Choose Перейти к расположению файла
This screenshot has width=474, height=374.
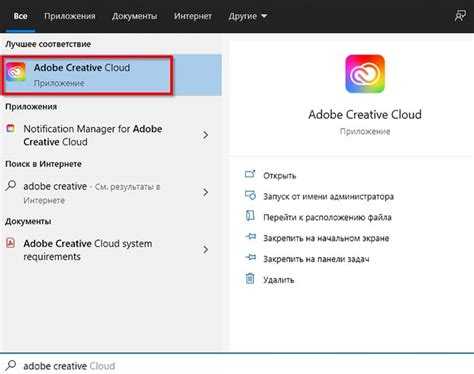point(327,217)
